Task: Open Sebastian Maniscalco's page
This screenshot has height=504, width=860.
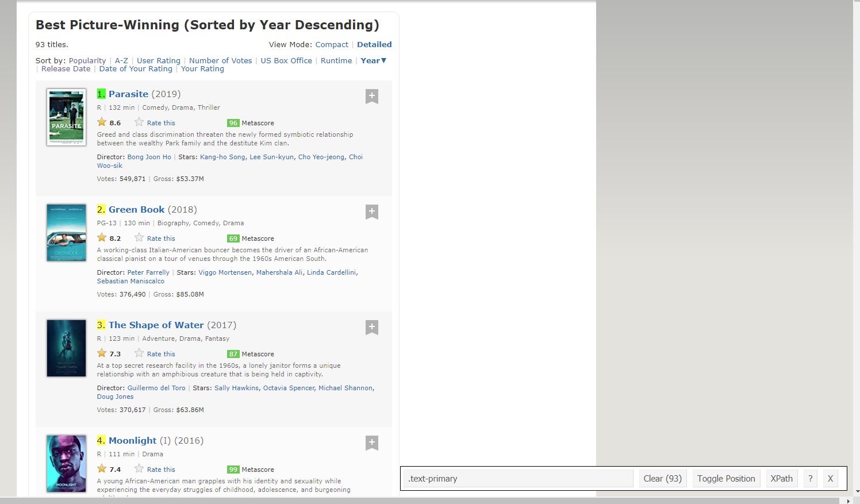Action: click(x=130, y=281)
